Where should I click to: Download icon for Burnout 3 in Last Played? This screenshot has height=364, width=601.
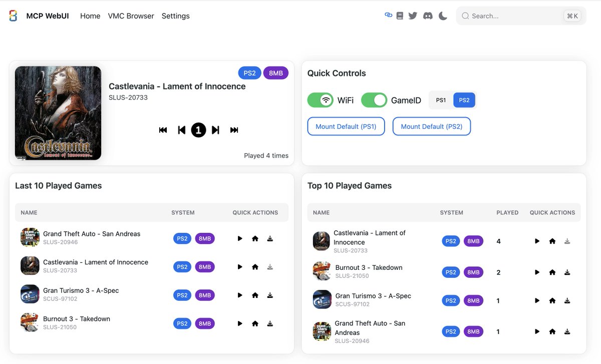[270, 323]
